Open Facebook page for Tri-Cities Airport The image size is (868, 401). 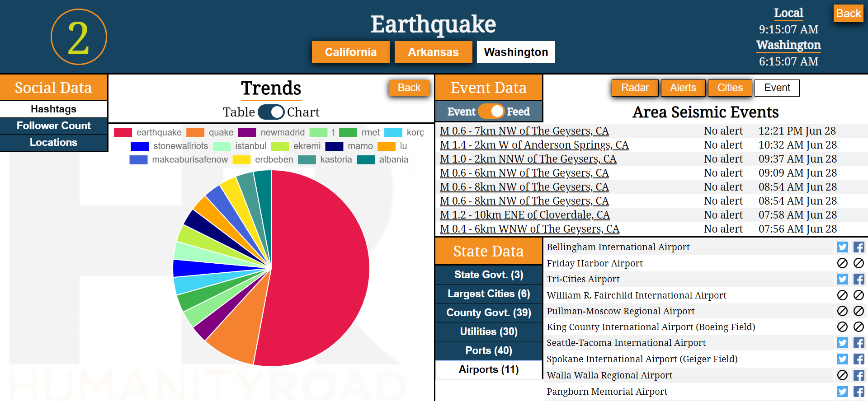coord(859,279)
